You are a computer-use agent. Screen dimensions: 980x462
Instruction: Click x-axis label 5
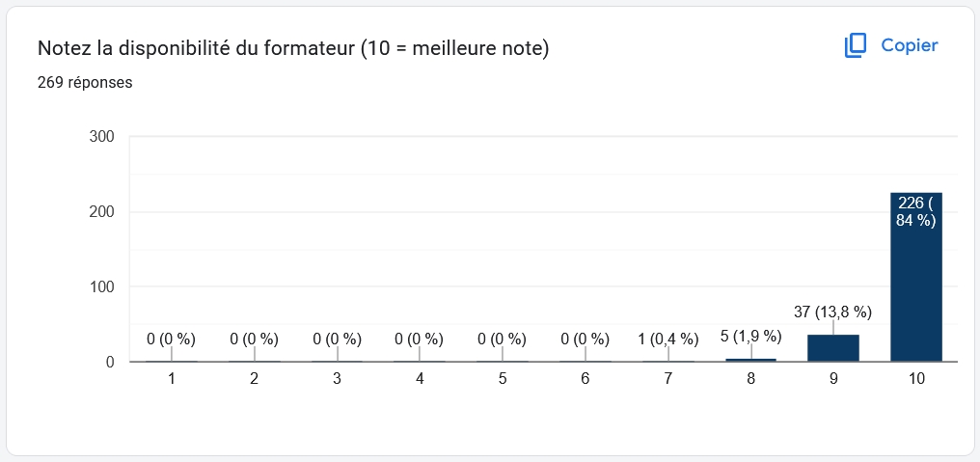click(x=503, y=379)
